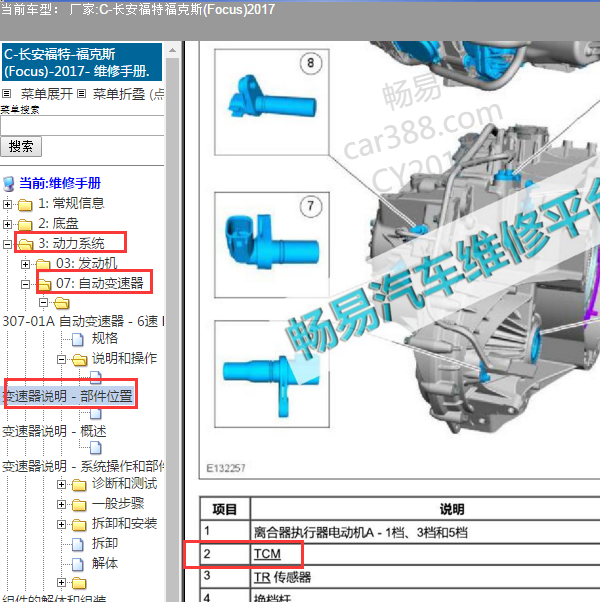Viewport: 600px width, 602px height.
Task: Click the sidebar scrollbar up arrow
Action: [172, 50]
